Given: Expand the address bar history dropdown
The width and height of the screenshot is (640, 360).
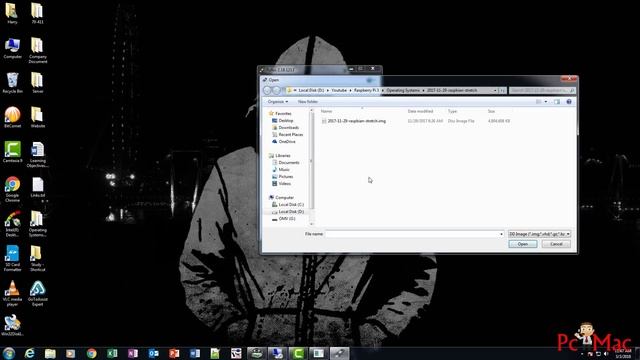Looking at the screenshot, I should tap(495, 90).
